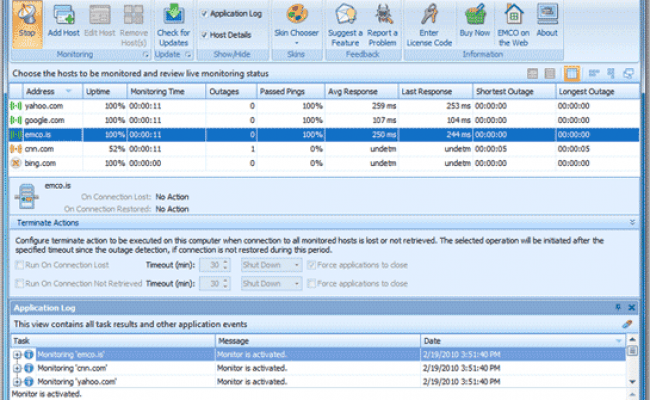Sort by Outages column header
The width and height of the screenshot is (650, 400).
tap(231, 92)
